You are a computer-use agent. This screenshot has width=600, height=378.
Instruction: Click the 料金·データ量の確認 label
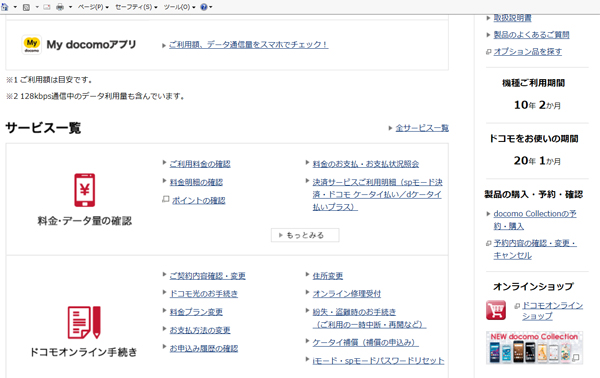point(85,221)
